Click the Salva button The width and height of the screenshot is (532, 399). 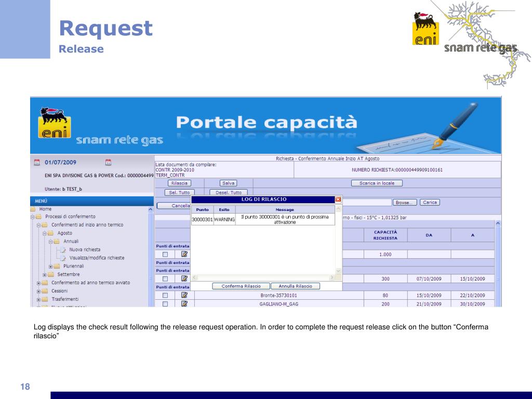[228, 183]
